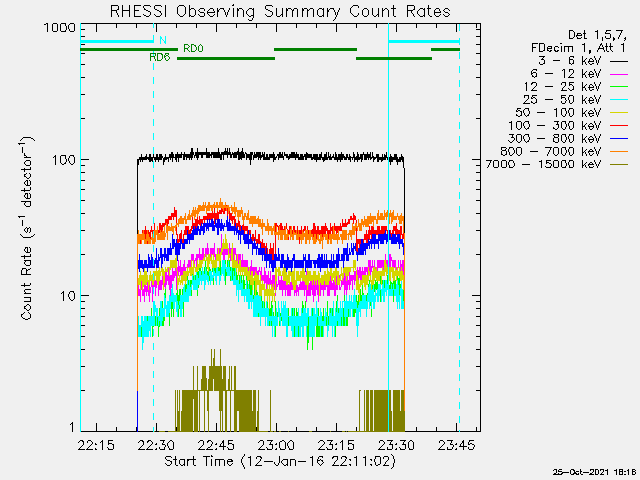
Task: Select the '300 - 800 keV' legend label
Action: click(x=555, y=138)
